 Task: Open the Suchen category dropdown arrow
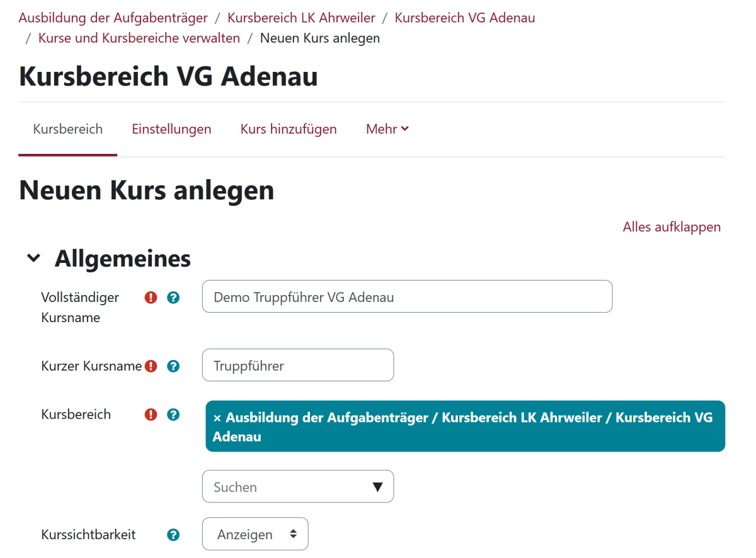[377, 487]
